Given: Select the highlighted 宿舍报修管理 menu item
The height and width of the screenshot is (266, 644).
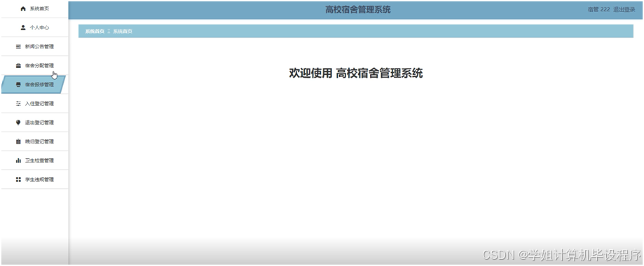Looking at the screenshot, I should click(34, 85).
